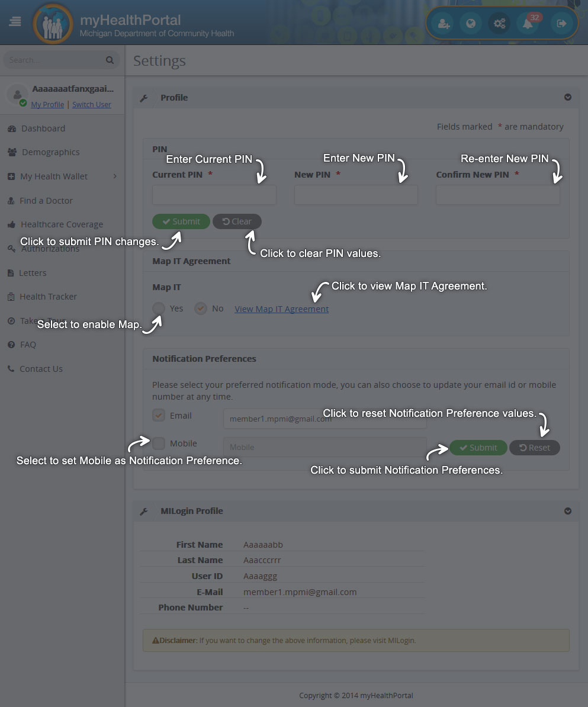588x707 pixels.
Task: Open notifications bell with 32 badge
Action: pos(528,24)
